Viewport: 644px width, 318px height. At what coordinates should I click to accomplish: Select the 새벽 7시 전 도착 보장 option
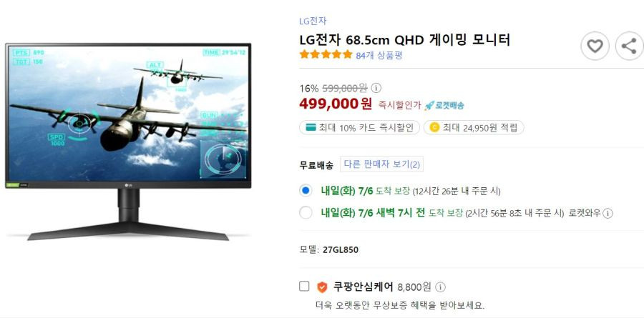[306, 213]
